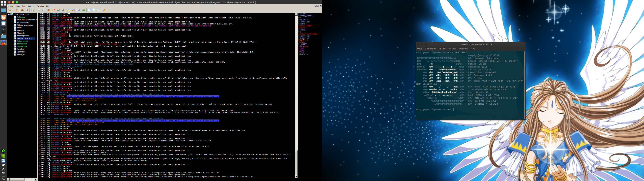This screenshot has height=181, width=644.
Task: Switch to #night-privat channel window
Action: coord(22,41)
